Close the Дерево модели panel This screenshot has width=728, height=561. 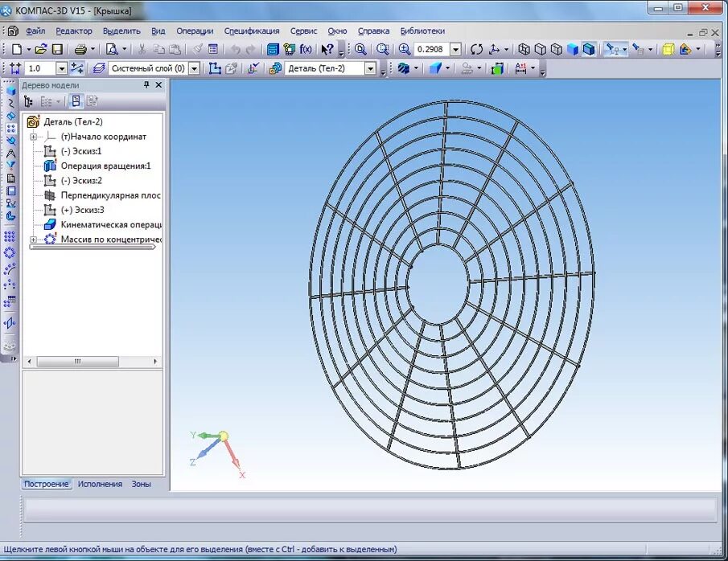click(x=158, y=85)
